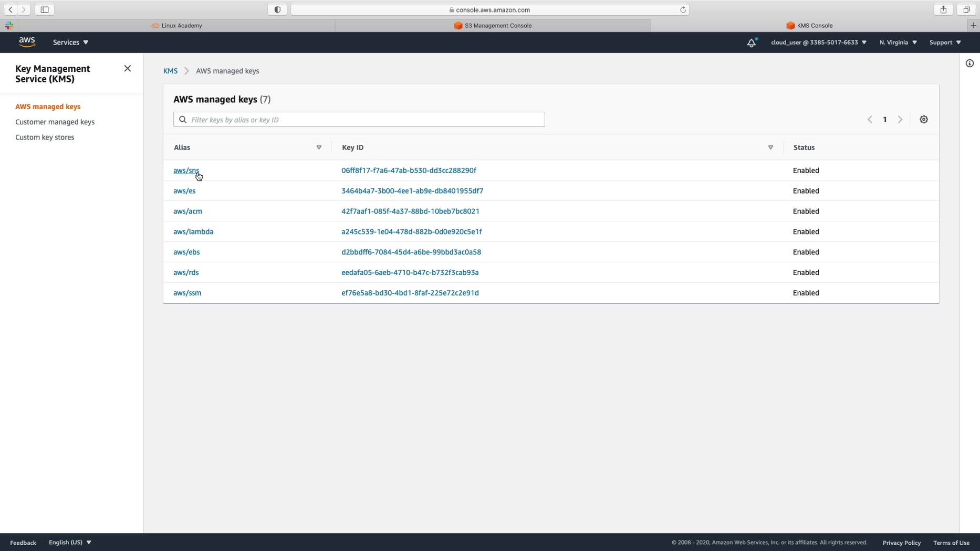Open the privacy shield report
Image resolution: width=980 pixels, height=551 pixels.
coord(277,9)
